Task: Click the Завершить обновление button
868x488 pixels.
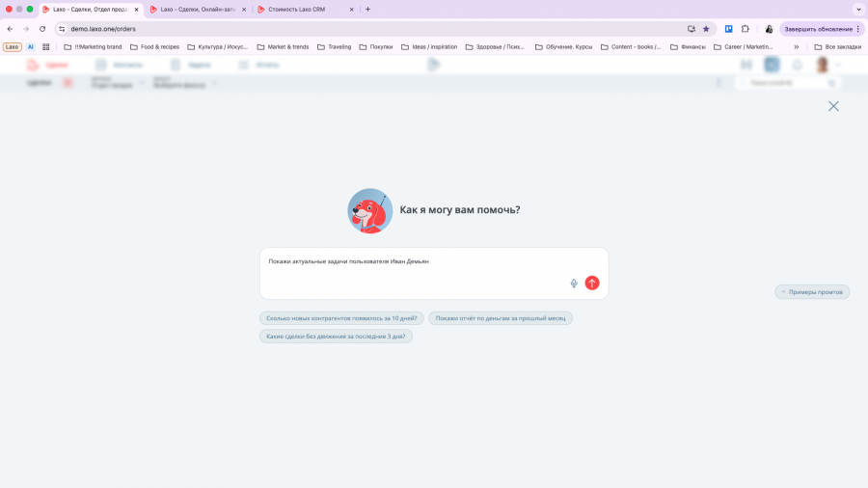Action: (822, 29)
